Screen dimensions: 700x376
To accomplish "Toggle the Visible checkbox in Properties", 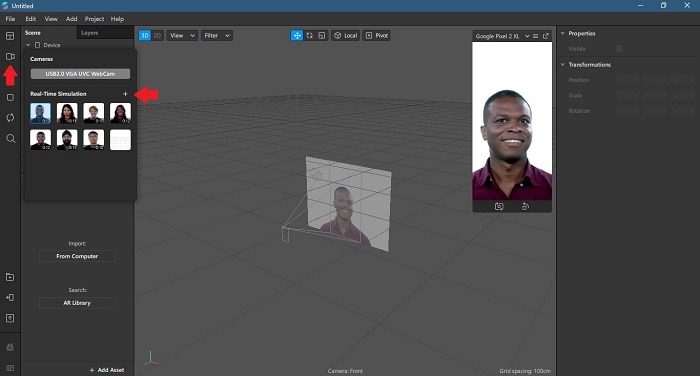I will pos(619,49).
